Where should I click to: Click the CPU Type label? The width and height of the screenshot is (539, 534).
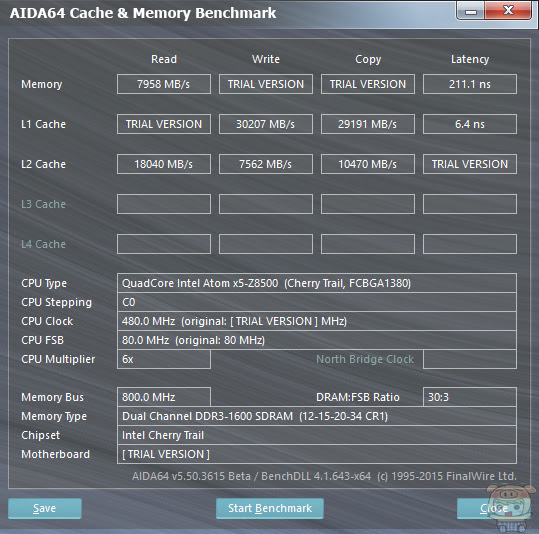point(44,283)
